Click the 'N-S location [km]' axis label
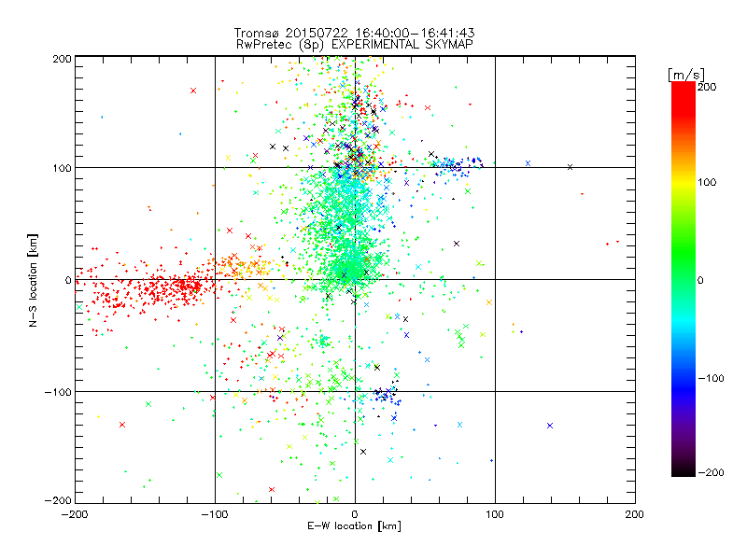Viewport: 747px width, 560px height. pos(33,280)
